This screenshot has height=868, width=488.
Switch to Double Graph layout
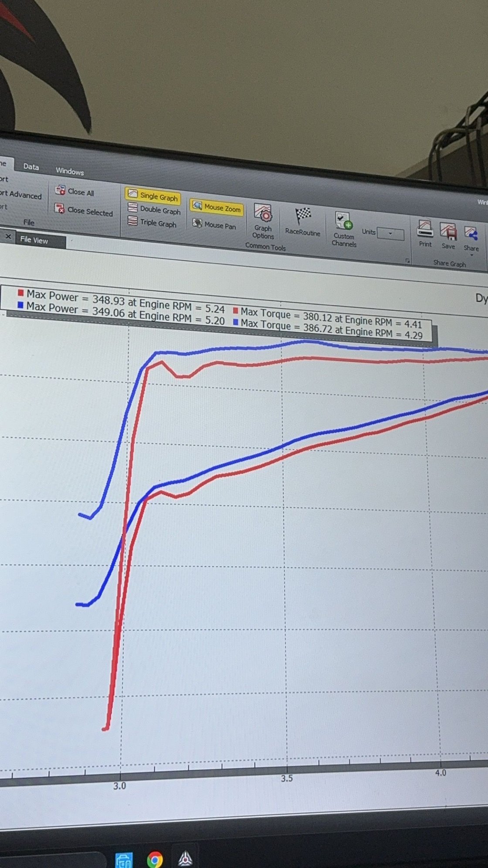(154, 209)
